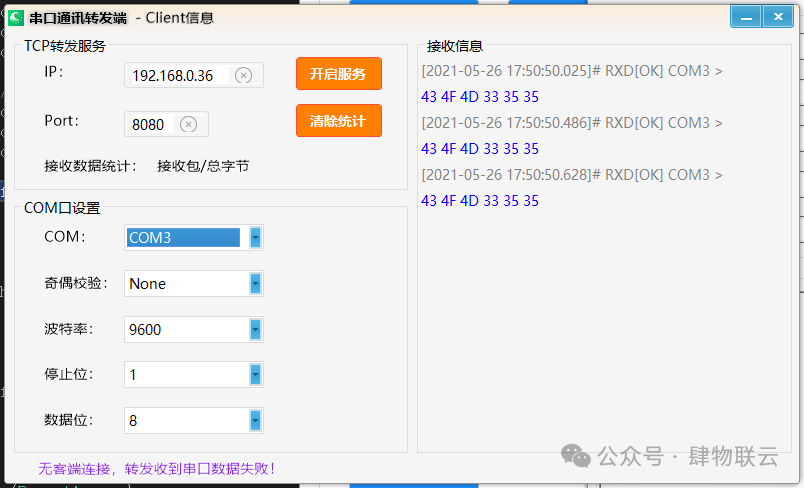Click the hex data under the 17:50:50.486 entry
This screenshot has width=804, height=488.
(x=480, y=149)
